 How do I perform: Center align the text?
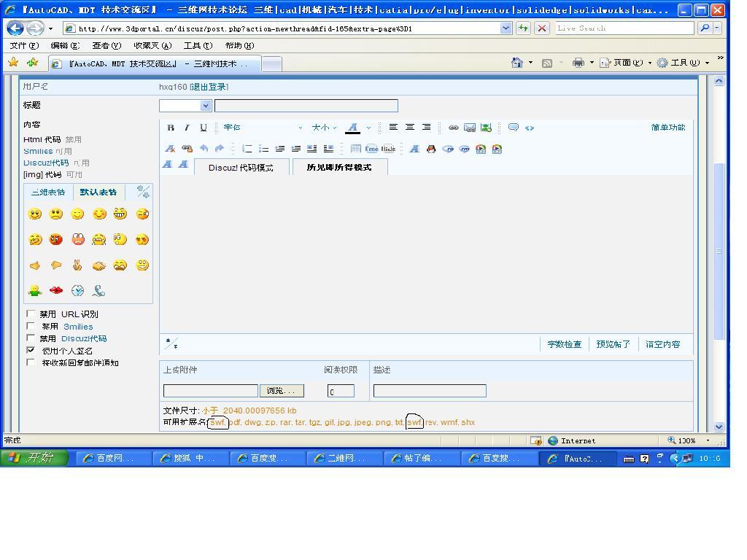[410, 127]
